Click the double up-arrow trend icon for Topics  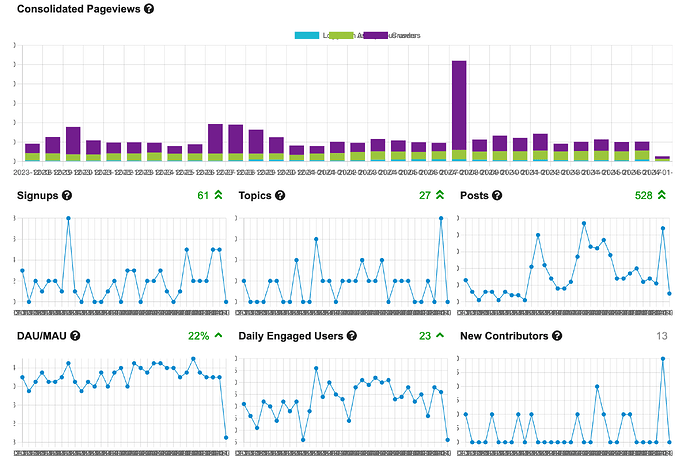pyautogui.click(x=440, y=195)
